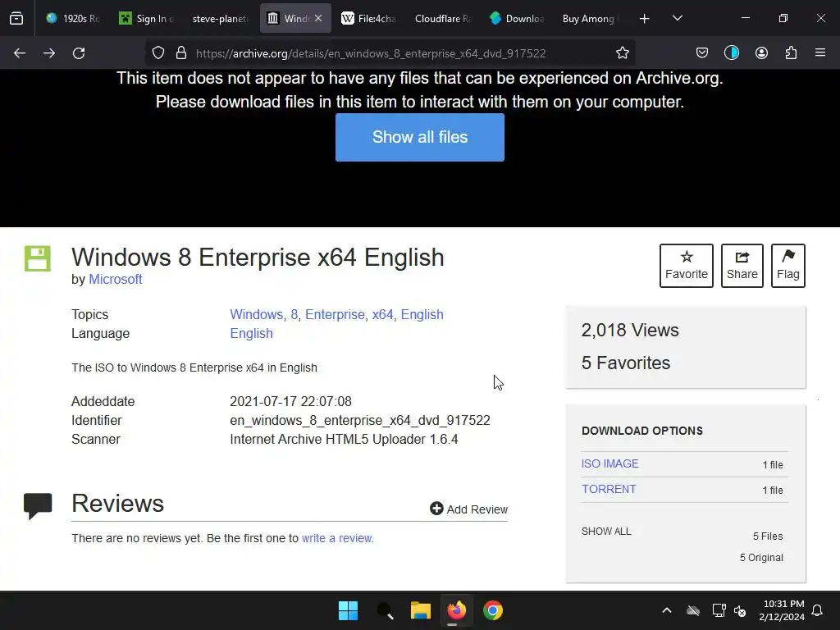The height and width of the screenshot is (630, 840).
Task: Switch to the File:4cha Wikipedia tab
Action: tap(369, 18)
